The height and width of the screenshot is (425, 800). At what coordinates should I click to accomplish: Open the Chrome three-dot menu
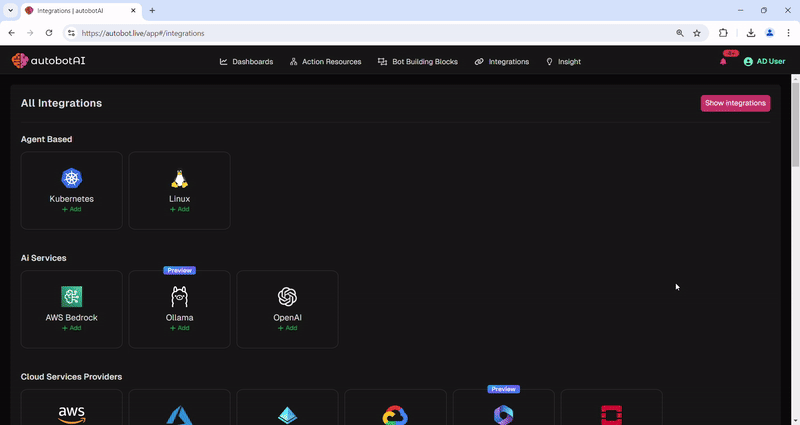(x=788, y=33)
